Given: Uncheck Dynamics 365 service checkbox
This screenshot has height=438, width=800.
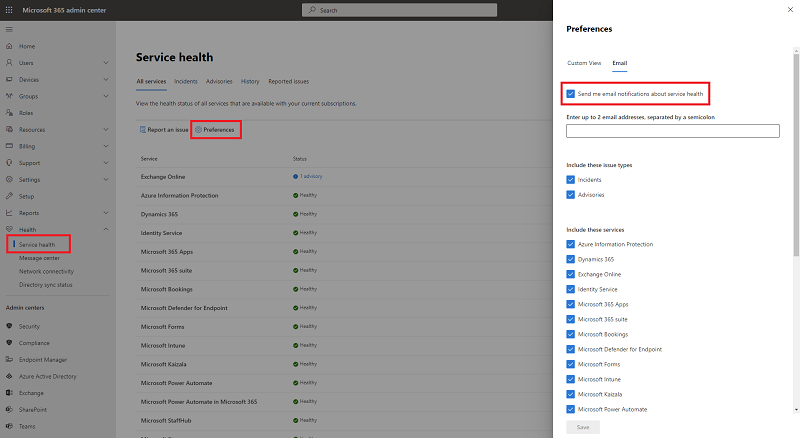Looking at the screenshot, I should [570, 259].
